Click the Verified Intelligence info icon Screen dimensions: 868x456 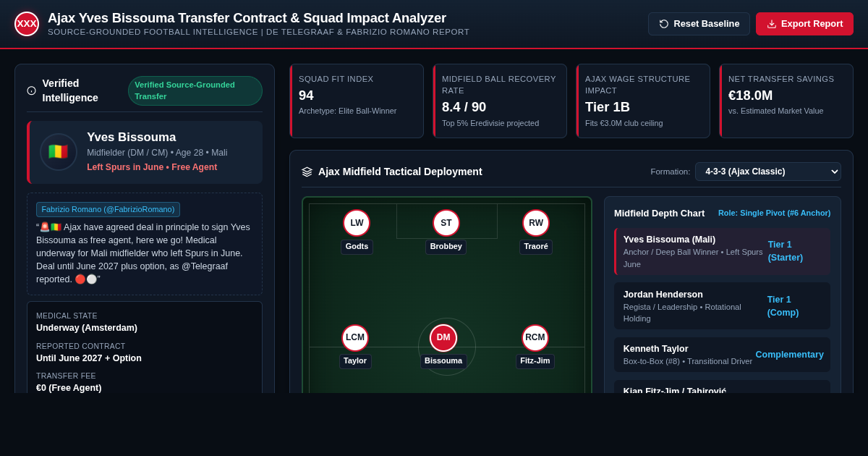tap(31, 90)
